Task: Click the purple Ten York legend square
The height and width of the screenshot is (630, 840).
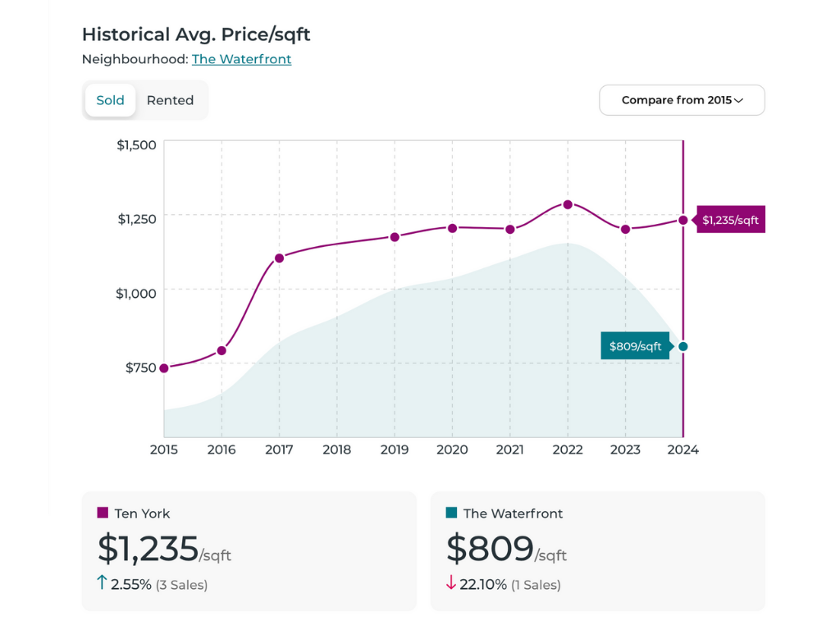Action: pyautogui.click(x=103, y=513)
